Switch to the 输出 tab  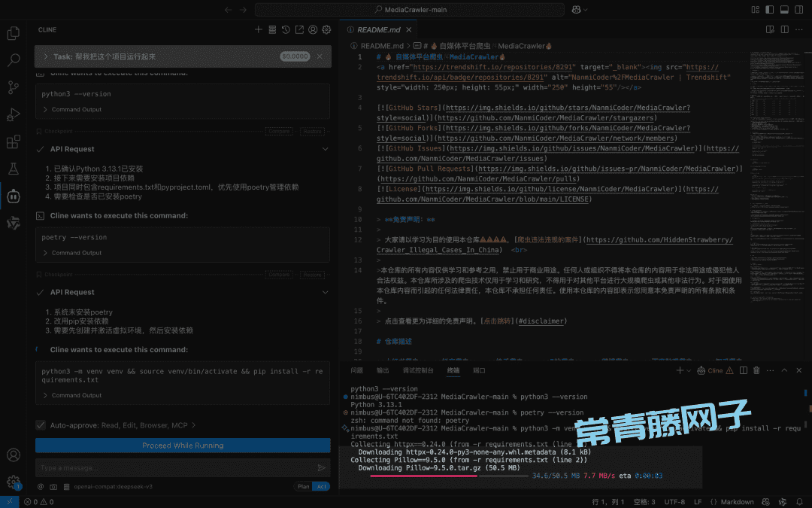[385, 370]
